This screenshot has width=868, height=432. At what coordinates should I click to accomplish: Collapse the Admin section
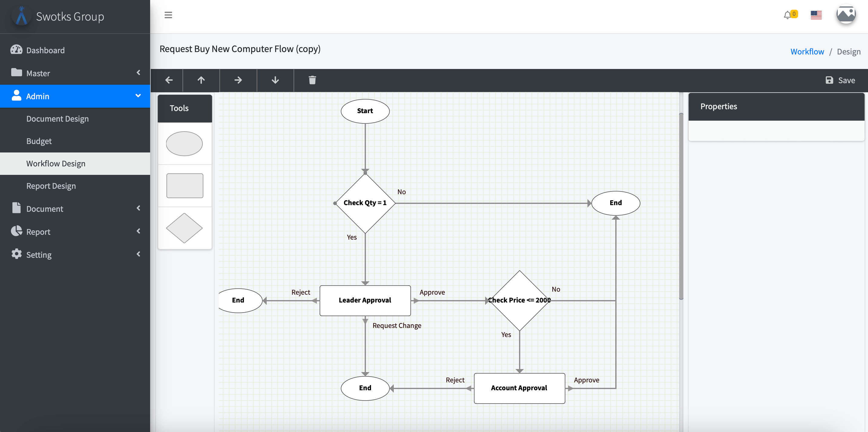75,96
